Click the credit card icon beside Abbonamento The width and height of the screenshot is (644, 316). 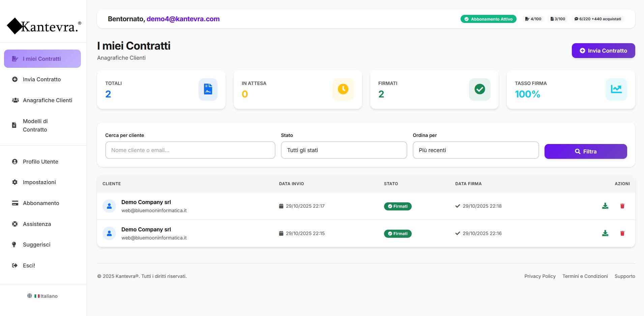(x=15, y=203)
